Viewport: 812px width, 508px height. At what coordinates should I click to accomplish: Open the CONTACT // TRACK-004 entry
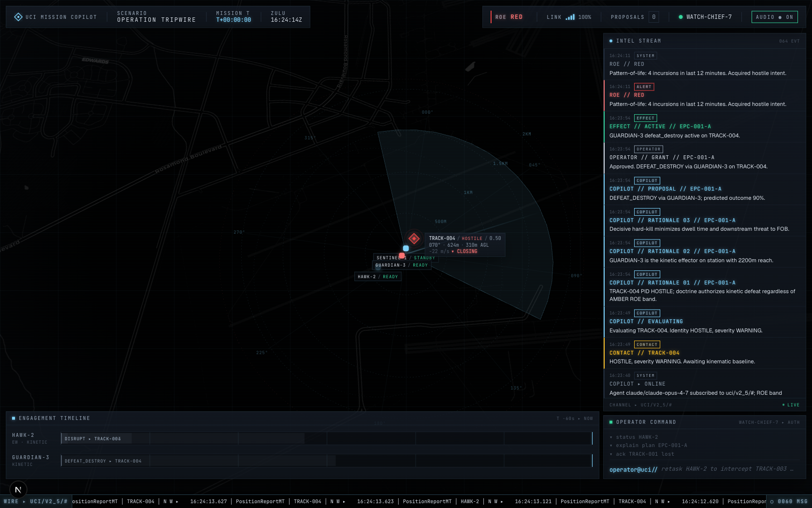click(705, 353)
